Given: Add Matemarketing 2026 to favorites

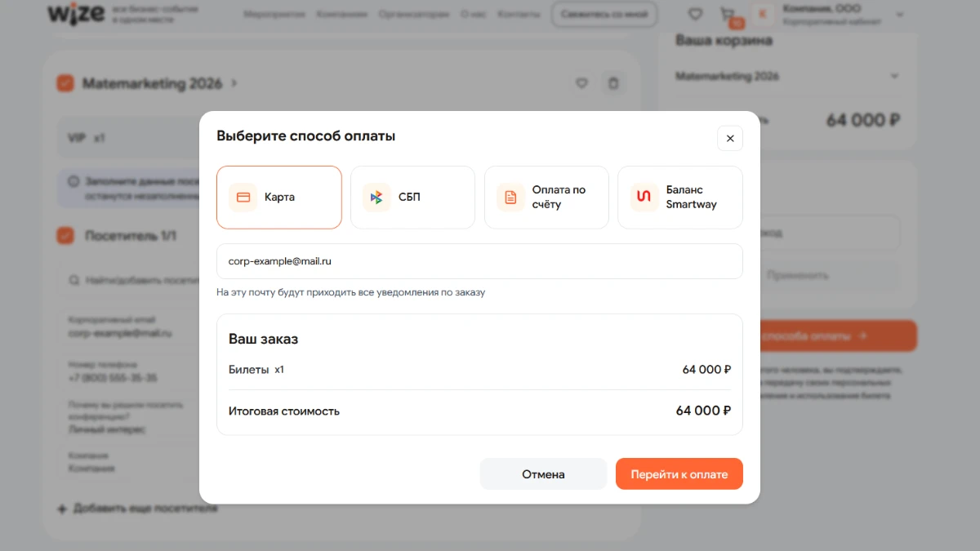Looking at the screenshot, I should tap(581, 83).
